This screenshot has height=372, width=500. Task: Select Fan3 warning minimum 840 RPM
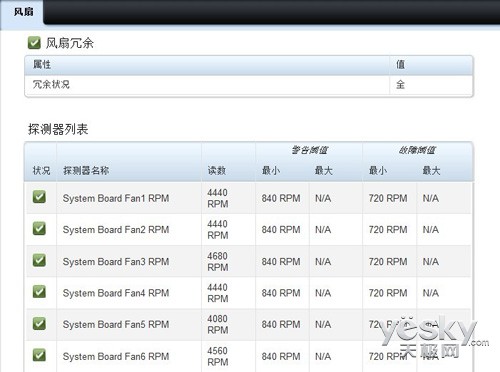pos(281,262)
